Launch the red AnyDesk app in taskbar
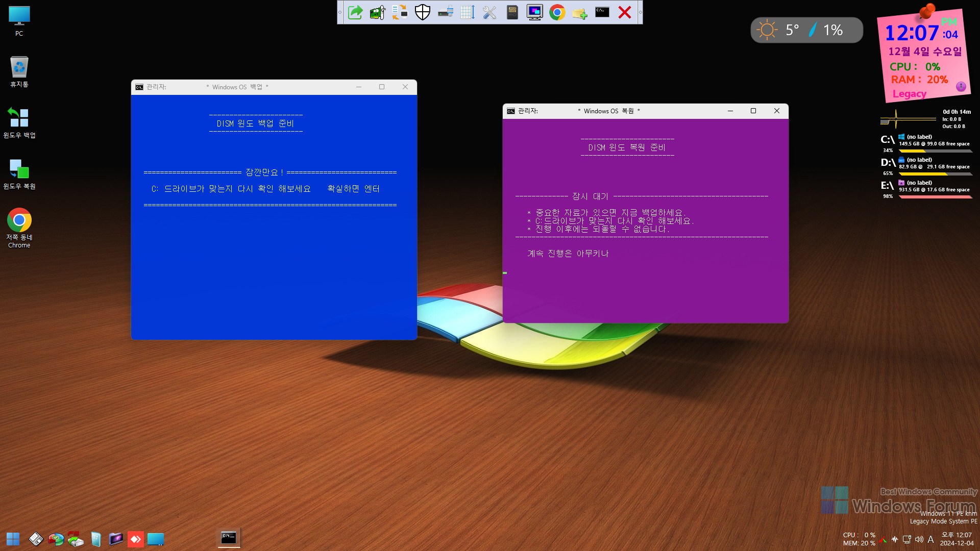The width and height of the screenshot is (980, 551). (136, 539)
